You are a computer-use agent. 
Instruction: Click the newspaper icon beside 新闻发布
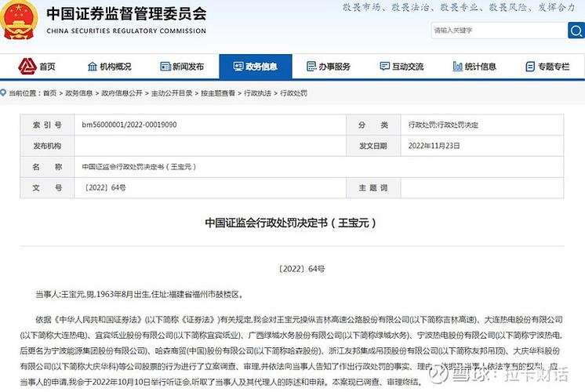(x=165, y=67)
